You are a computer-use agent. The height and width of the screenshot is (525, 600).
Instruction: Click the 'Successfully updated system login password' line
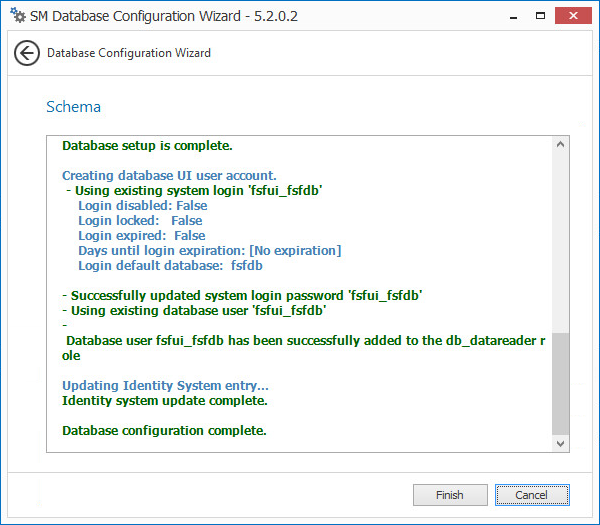pos(242,296)
